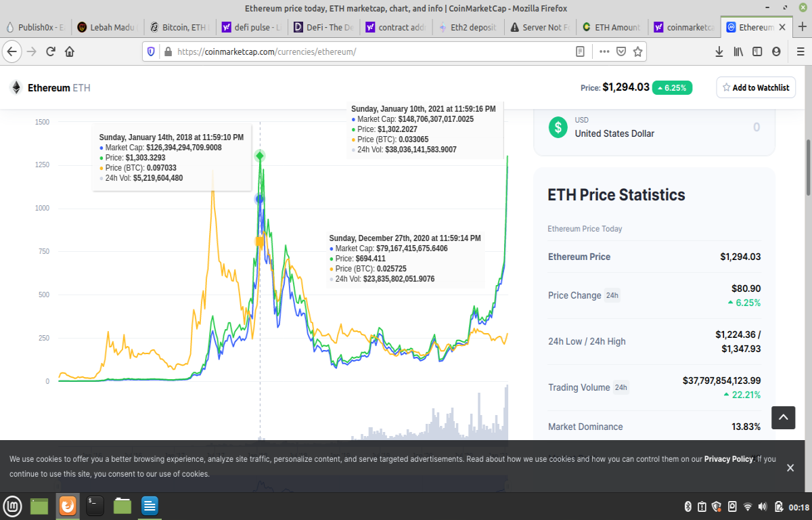Click the removable drive tray icon

[732, 506]
